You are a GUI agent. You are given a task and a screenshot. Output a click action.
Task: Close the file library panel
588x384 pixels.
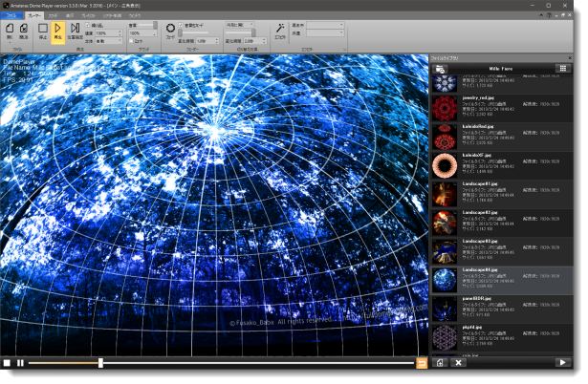[x=570, y=58]
